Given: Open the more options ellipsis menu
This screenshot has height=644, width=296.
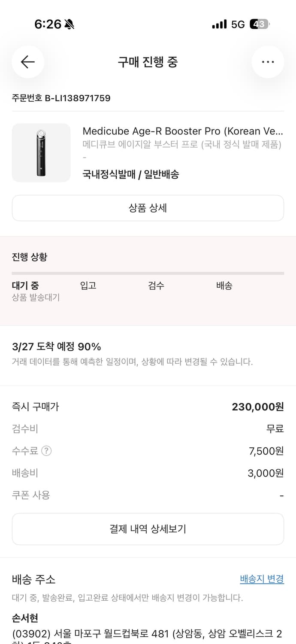Looking at the screenshot, I should click(268, 62).
